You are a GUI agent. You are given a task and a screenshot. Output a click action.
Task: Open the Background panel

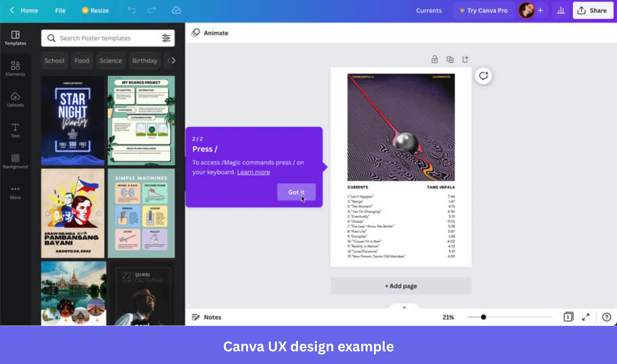coord(15,161)
